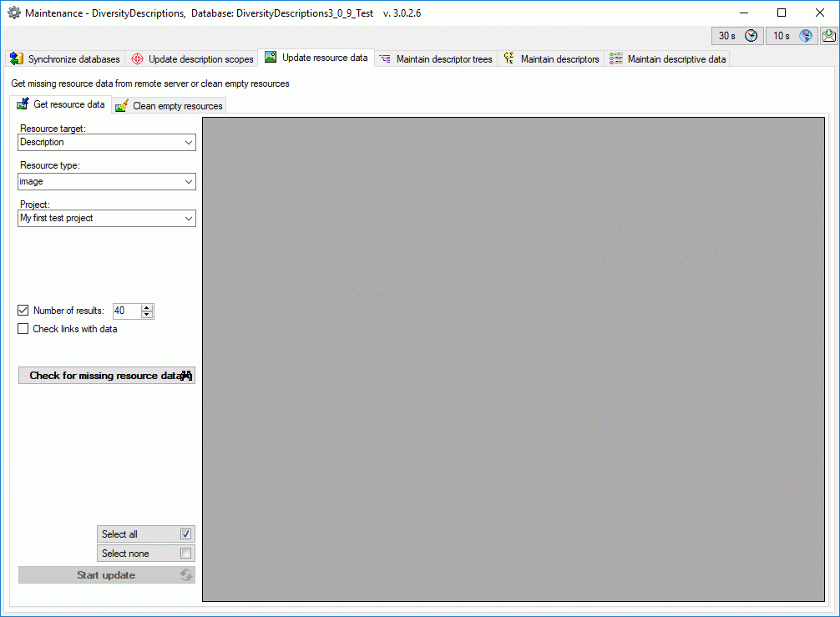Viewport: 840px width, 617px height.
Task: Click the Number of results value field
Action: tap(127, 311)
